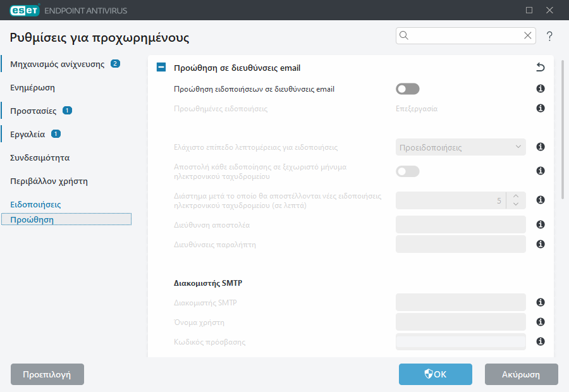The image size is (569, 392).
Task: Go to Εργαλεία sidebar section
Action: coord(28,134)
